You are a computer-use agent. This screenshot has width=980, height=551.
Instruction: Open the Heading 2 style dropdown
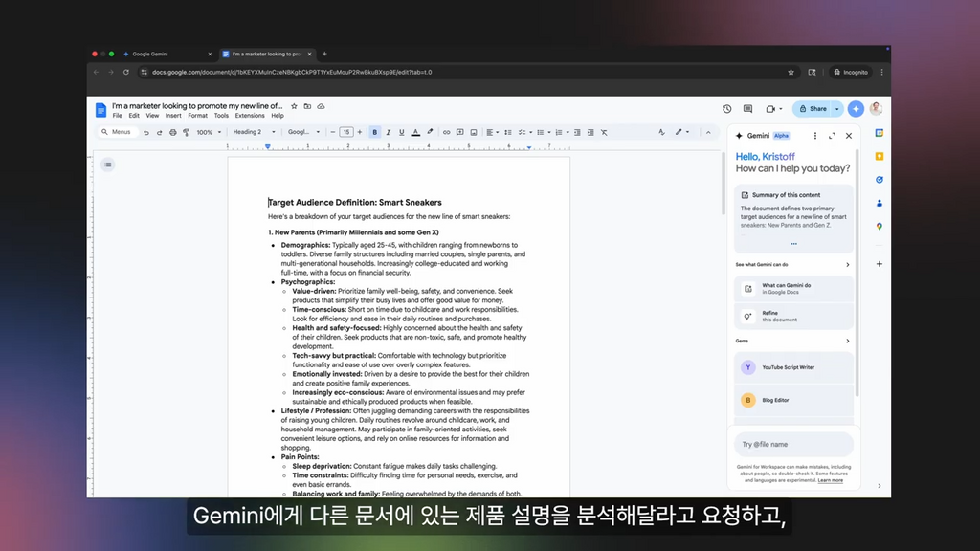coord(254,132)
